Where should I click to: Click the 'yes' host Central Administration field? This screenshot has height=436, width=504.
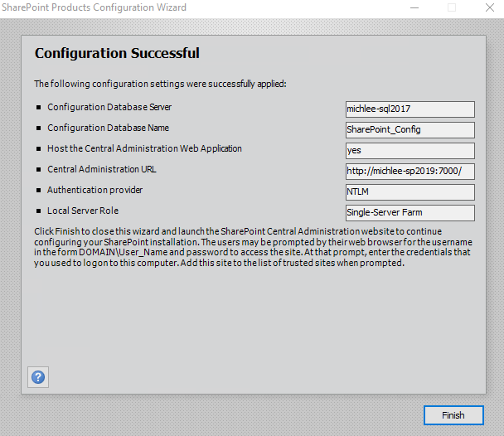click(409, 151)
